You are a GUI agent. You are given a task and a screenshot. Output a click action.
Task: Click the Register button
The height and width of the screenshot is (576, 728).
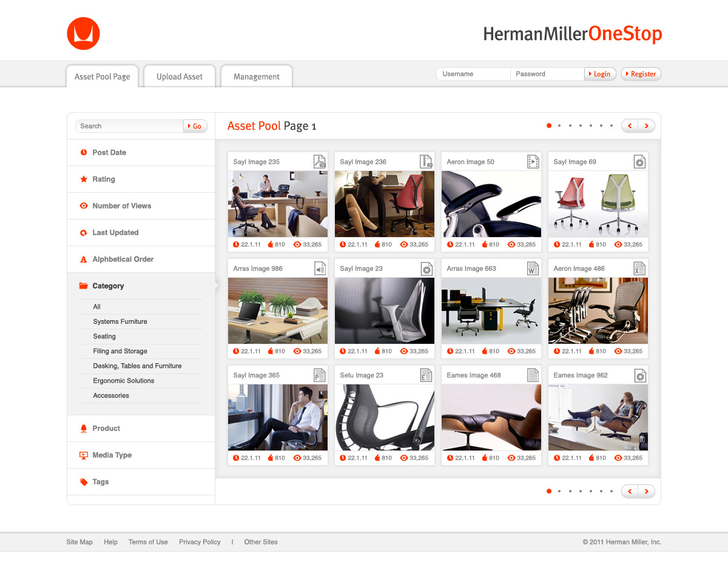pos(641,74)
